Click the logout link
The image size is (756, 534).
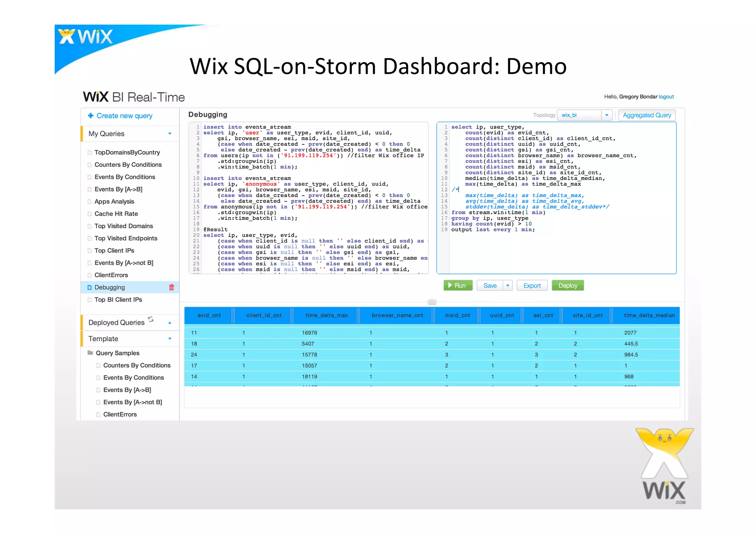[x=666, y=97]
